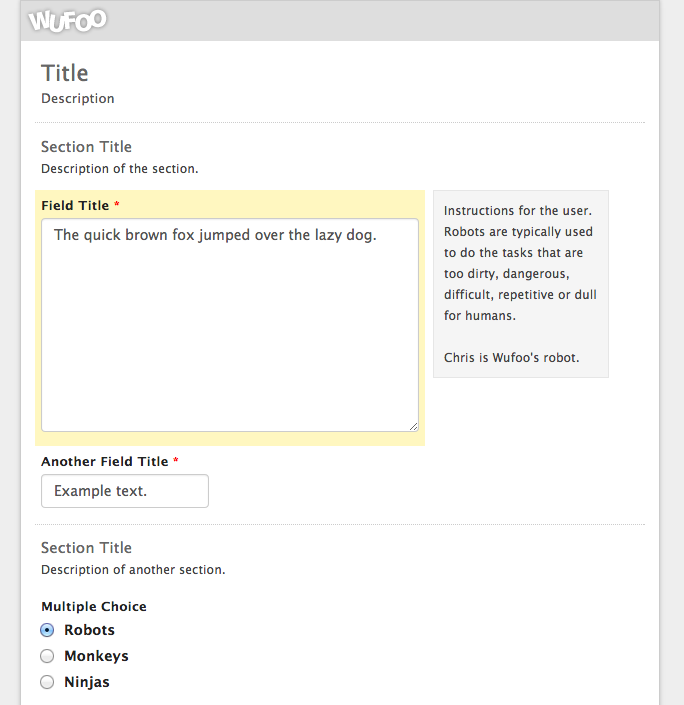Click the red asterisk beside Field Title

click(117, 205)
